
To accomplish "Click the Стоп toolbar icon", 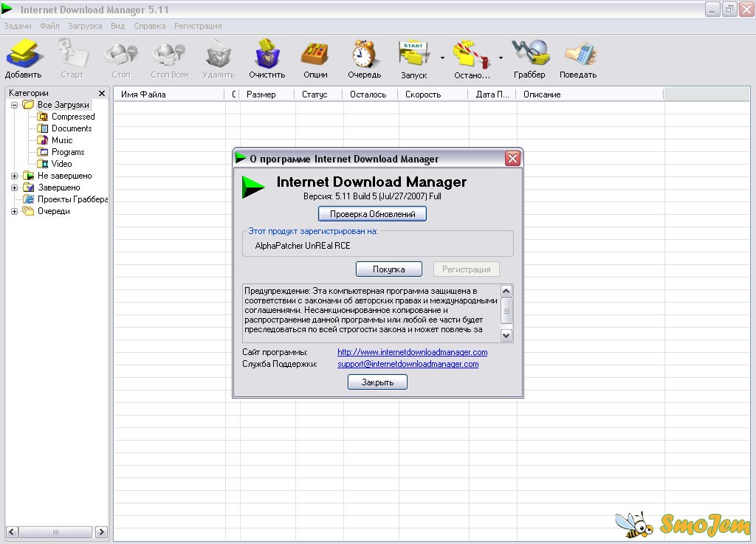I will (121, 54).
